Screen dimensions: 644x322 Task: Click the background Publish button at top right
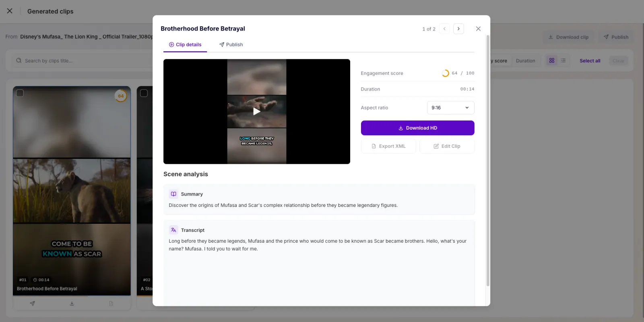(x=616, y=37)
